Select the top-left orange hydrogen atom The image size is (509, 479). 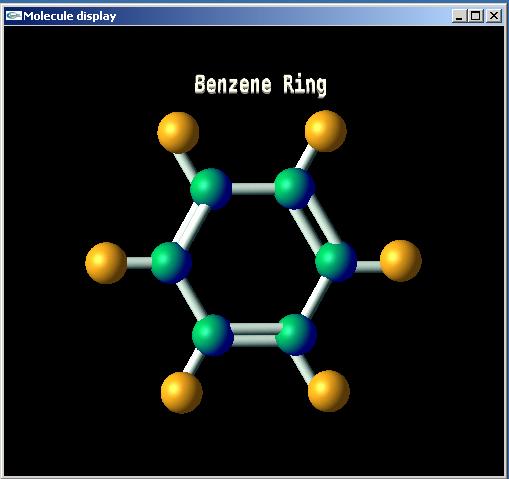click(x=178, y=133)
